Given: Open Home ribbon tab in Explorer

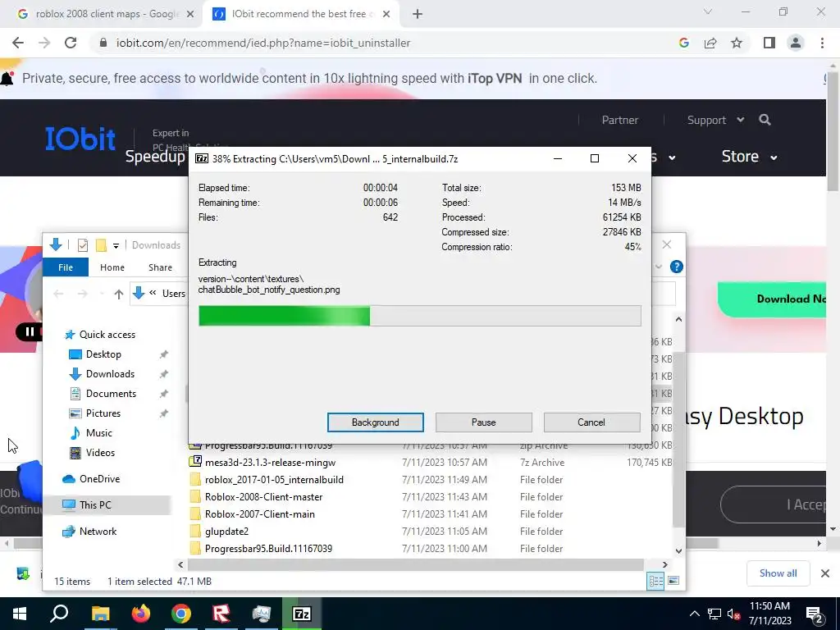Looking at the screenshot, I should (x=112, y=267).
